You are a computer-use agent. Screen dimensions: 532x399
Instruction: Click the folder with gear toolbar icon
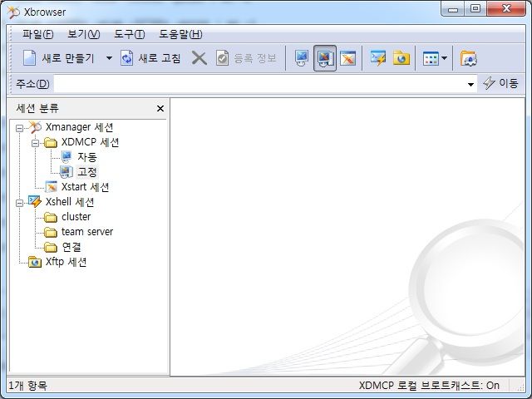point(469,58)
